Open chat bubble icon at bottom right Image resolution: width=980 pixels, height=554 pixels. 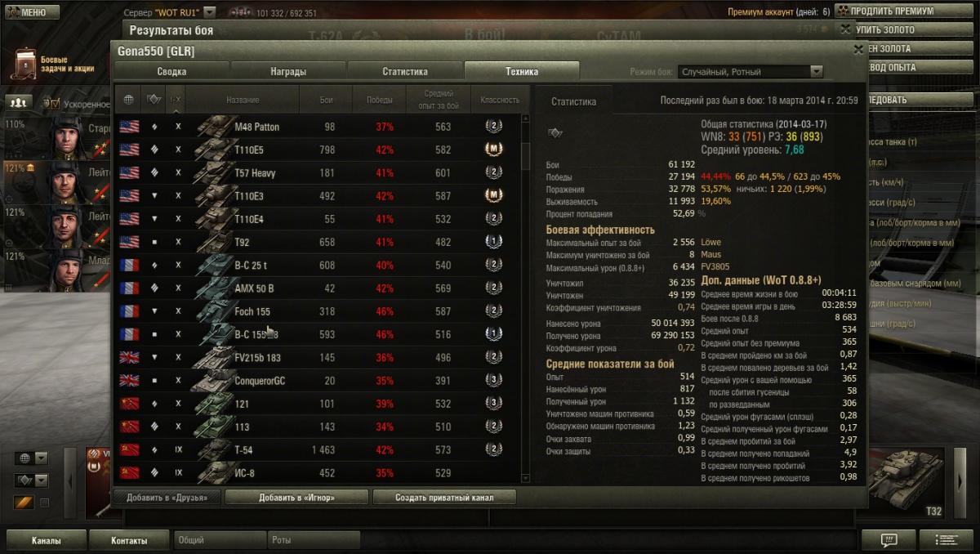click(889, 540)
